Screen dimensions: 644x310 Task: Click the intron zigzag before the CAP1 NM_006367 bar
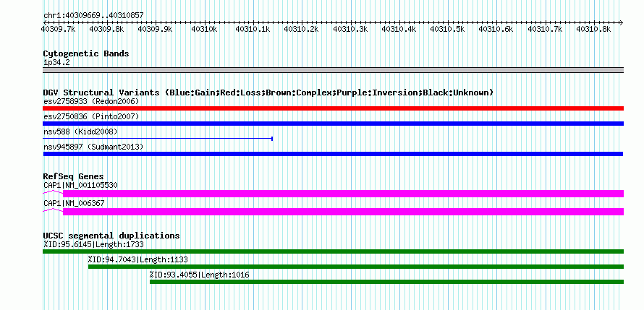click(53, 210)
